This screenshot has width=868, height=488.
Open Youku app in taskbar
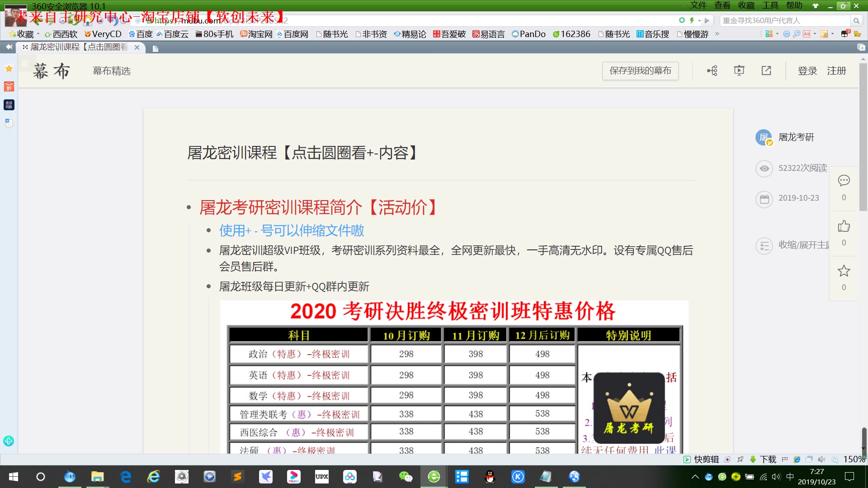click(293, 477)
